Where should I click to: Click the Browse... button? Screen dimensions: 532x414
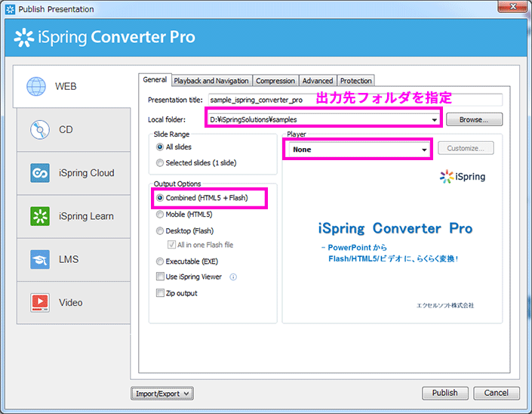(x=474, y=119)
